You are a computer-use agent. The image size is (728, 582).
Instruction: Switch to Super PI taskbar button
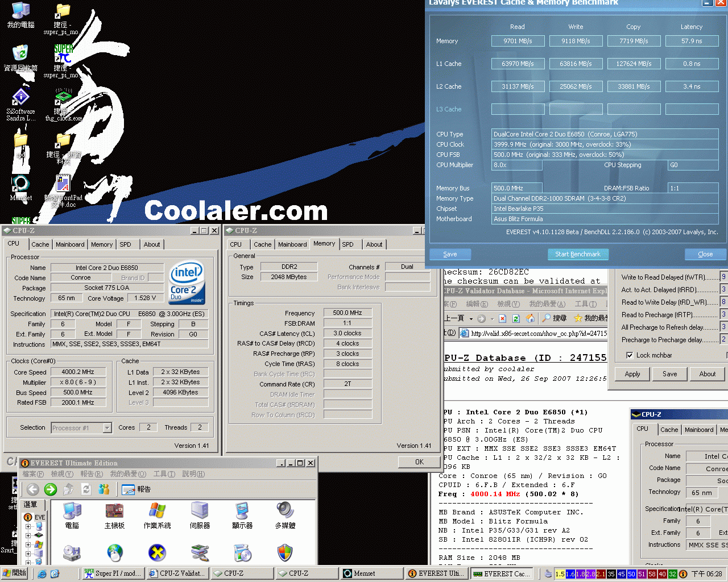point(113,573)
